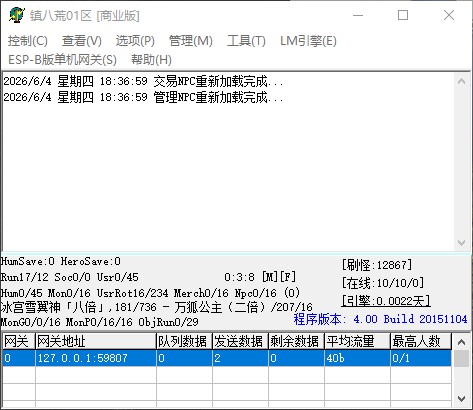473x410 pixels.
Task: Click the 冰宫雪翼神 monster status line
Action: pos(157,307)
